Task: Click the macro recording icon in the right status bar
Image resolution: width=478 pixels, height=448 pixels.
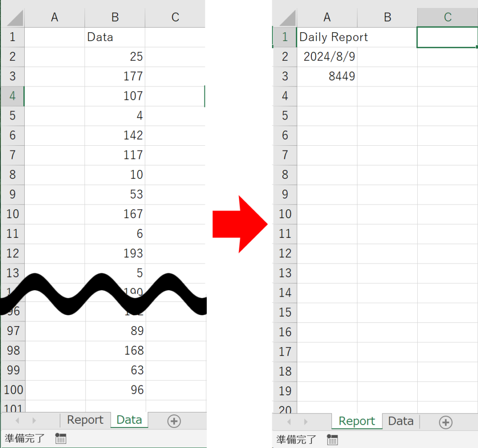Action: 332,440
